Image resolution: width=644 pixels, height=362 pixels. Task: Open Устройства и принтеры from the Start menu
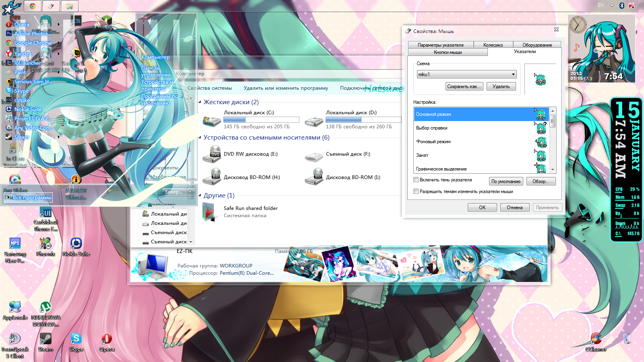click(x=157, y=85)
